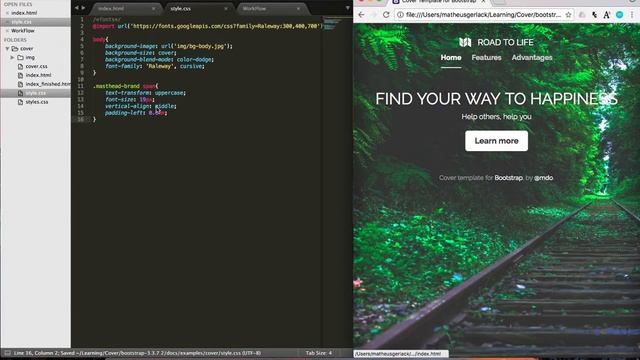Go back in the Chrome browser
The height and width of the screenshot is (360, 640).
pyautogui.click(x=361, y=15)
